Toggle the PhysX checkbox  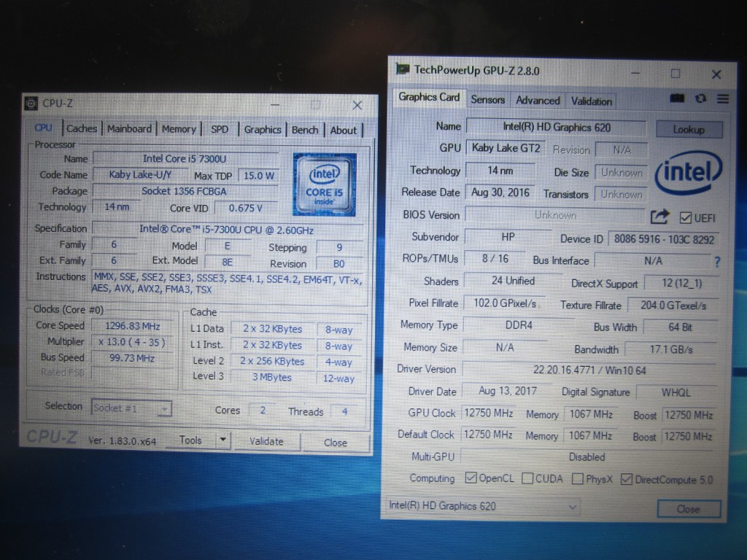578,478
